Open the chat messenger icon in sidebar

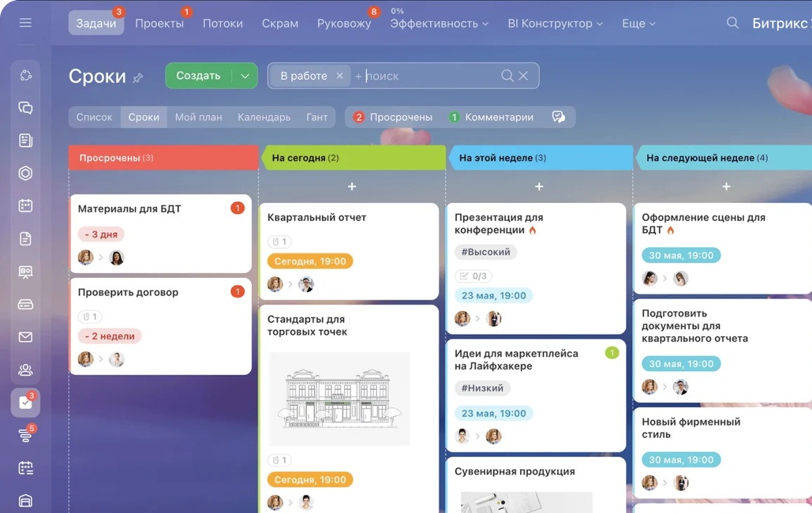(25, 108)
